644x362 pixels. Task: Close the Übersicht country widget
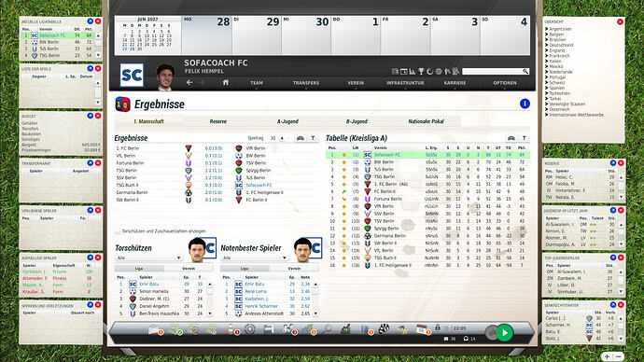[x=620, y=21]
